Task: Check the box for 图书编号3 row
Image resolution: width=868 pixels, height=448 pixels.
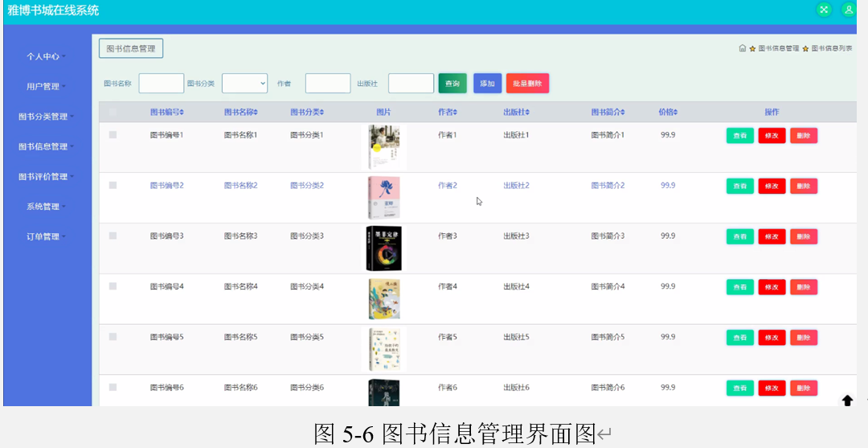Action: tap(113, 236)
